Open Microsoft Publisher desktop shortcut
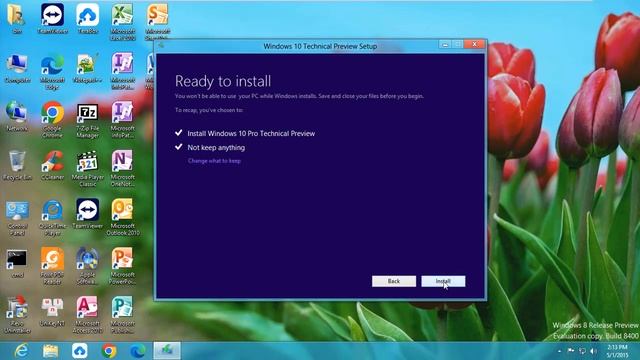This screenshot has width=640, height=360. pos(122,315)
